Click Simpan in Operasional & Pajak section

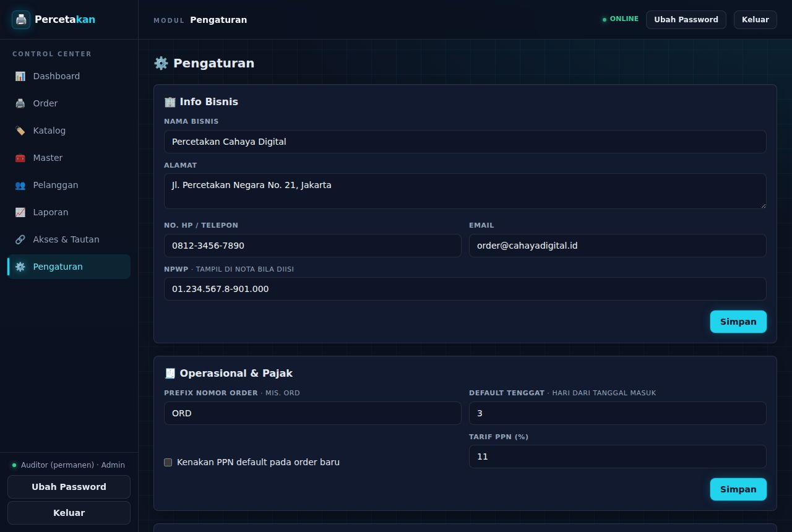pos(738,489)
